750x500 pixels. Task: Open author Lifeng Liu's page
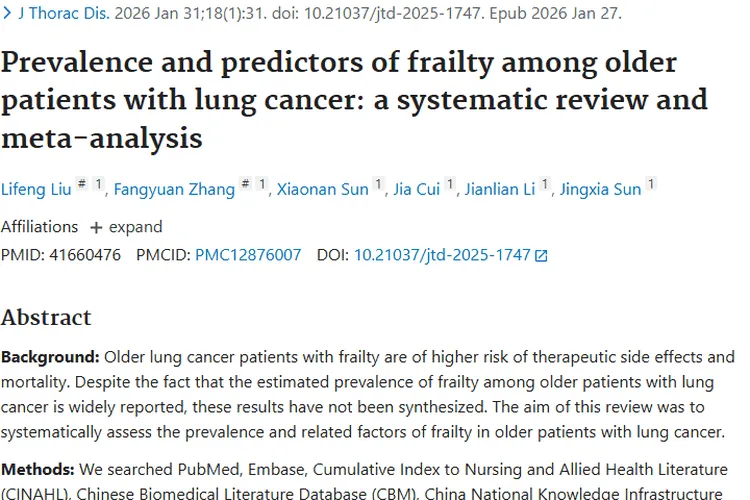click(x=35, y=190)
